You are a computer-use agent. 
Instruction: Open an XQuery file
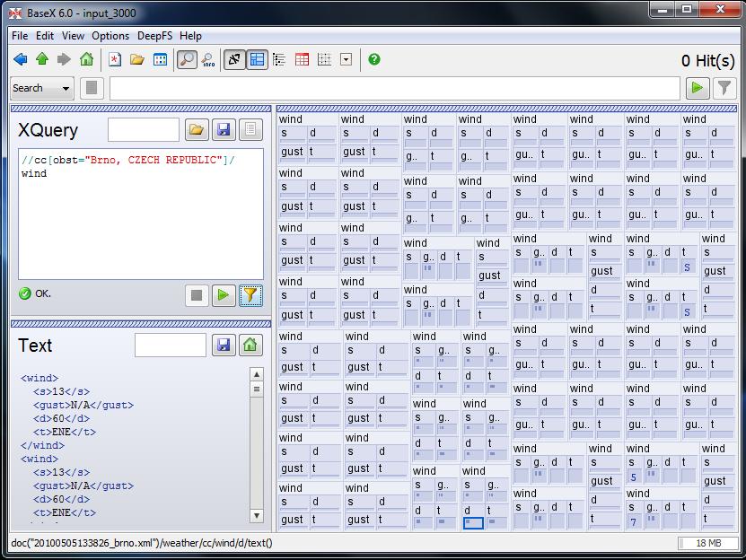tap(197, 129)
